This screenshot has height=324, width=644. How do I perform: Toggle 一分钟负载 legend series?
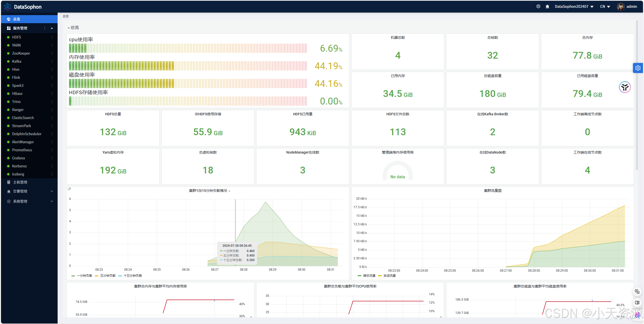pos(84,276)
